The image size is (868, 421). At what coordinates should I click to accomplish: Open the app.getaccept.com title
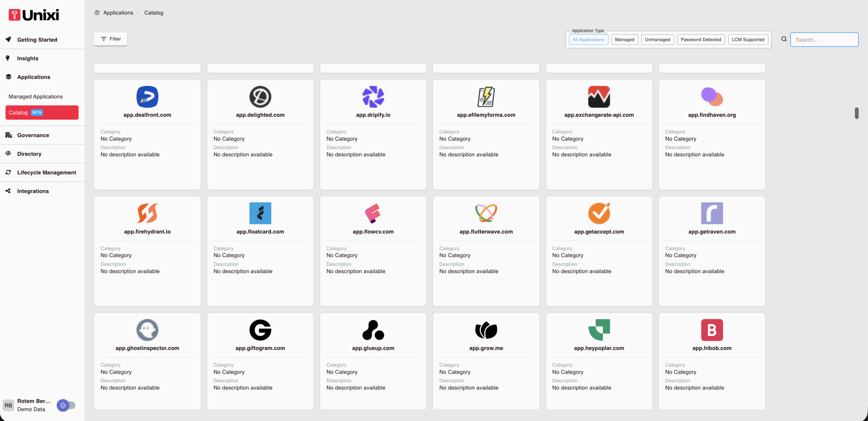pos(599,232)
